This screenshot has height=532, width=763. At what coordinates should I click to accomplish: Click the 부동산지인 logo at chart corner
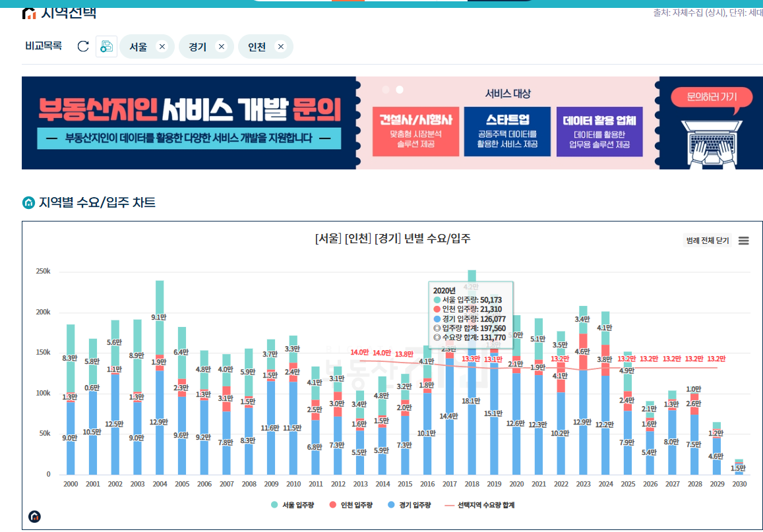(x=34, y=516)
